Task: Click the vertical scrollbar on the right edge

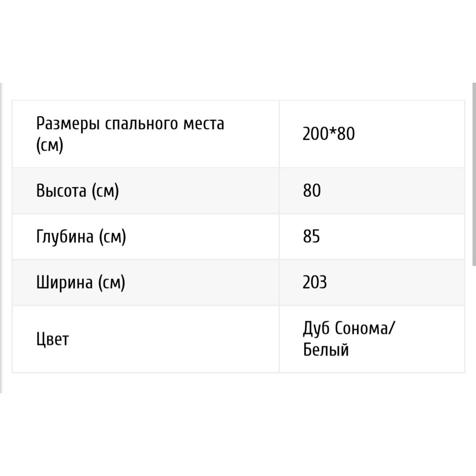Action: (474, 174)
